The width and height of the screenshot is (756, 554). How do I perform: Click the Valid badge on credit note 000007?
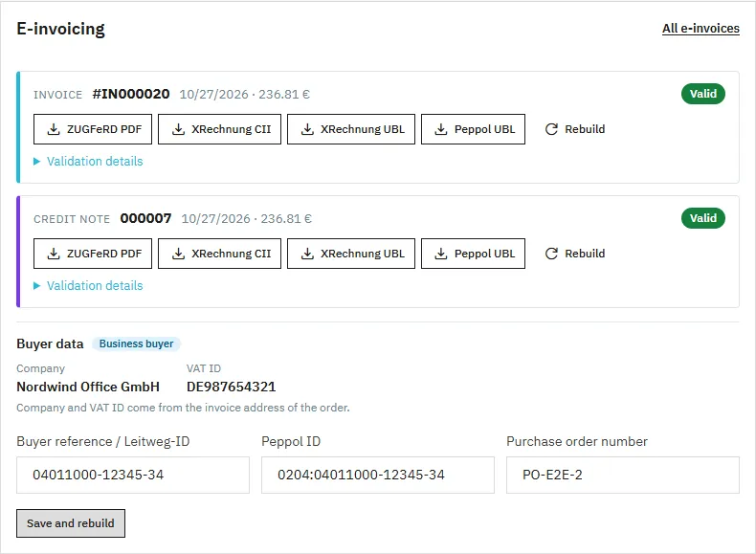[703, 218]
